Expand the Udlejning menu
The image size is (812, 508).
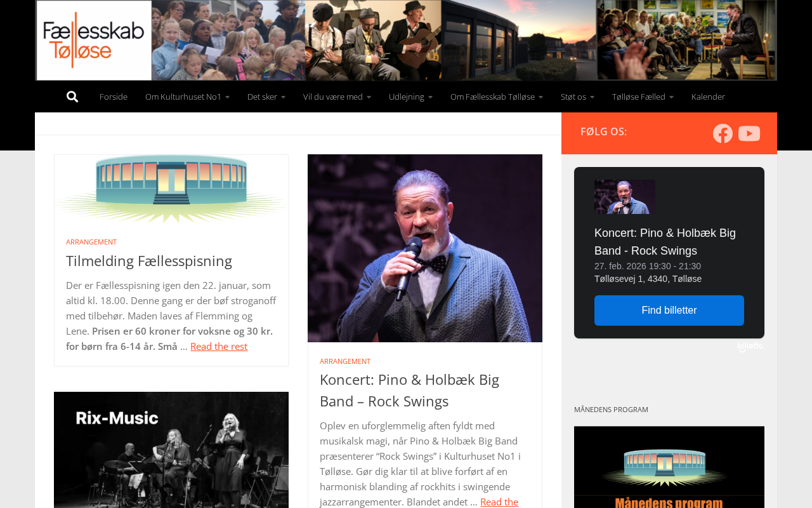[410, 97]
